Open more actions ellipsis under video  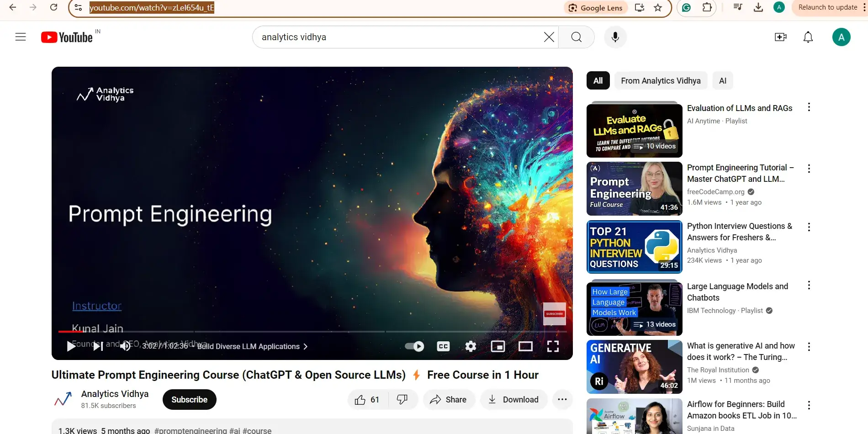pyautogui.click(x=562, y=400)
